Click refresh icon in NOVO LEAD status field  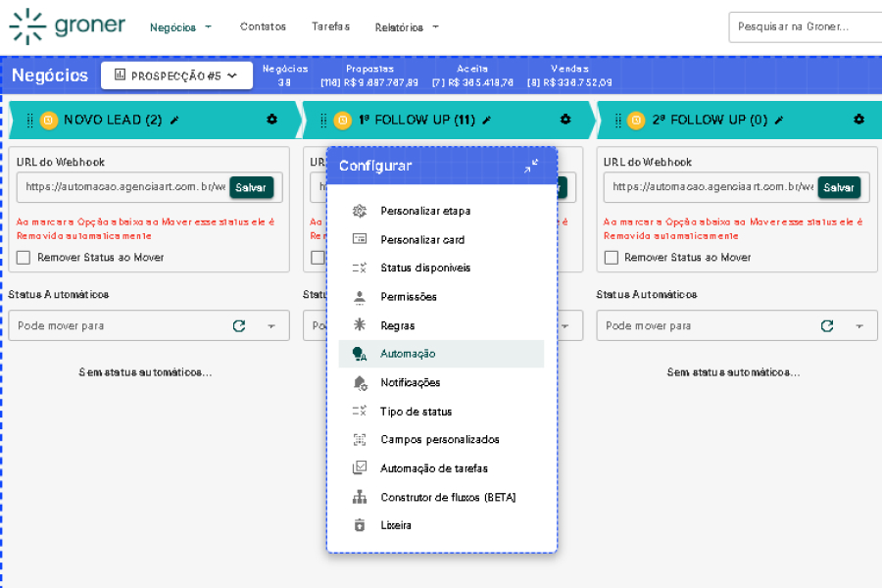(x=239, y=326)
